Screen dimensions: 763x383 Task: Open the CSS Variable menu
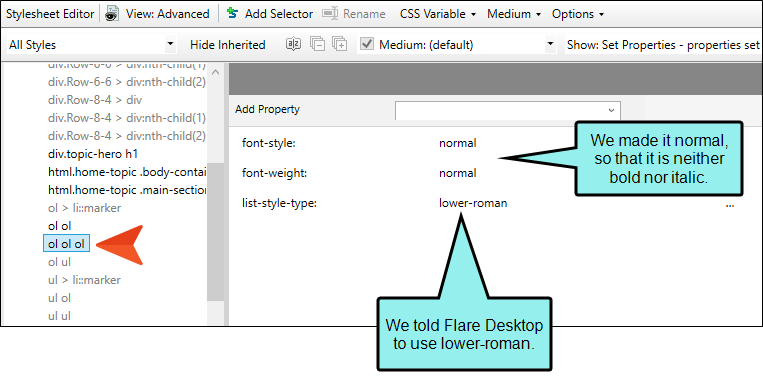point(437,14)
